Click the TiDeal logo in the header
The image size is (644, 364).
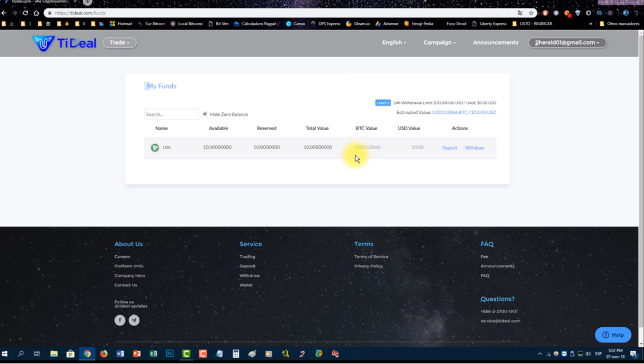tap(64, 43)
